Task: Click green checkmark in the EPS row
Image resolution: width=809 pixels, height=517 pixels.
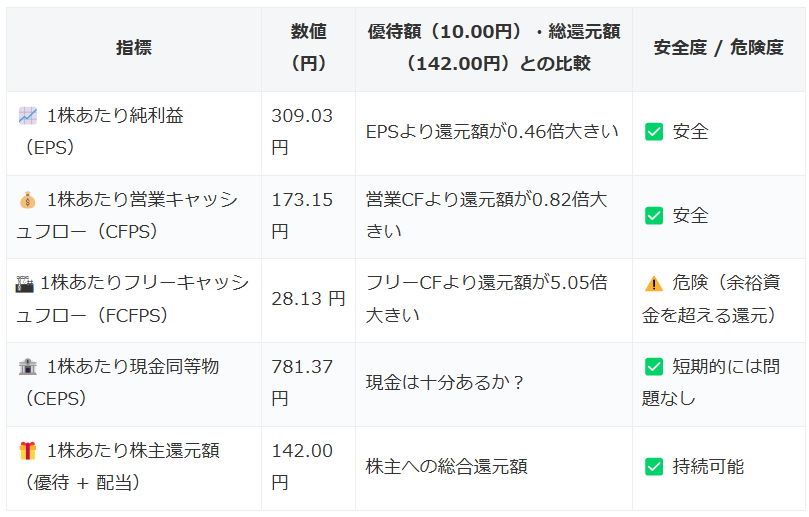Action: pos(654,132)
